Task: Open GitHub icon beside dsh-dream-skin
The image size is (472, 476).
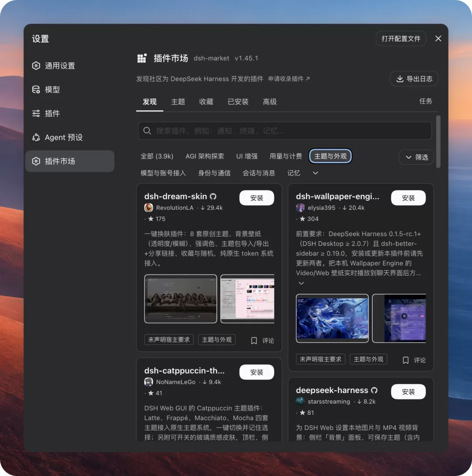Action: (213, 197)
